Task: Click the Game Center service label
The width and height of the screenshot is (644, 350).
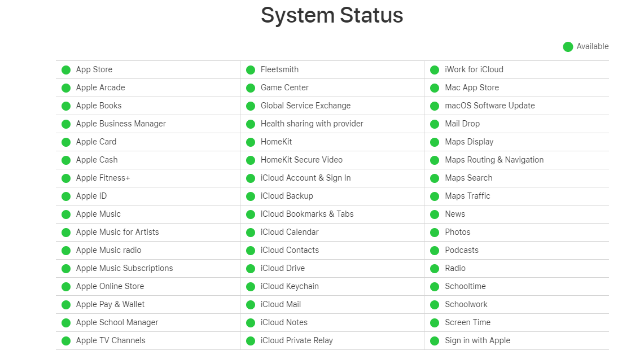Action: coord(284,88)
